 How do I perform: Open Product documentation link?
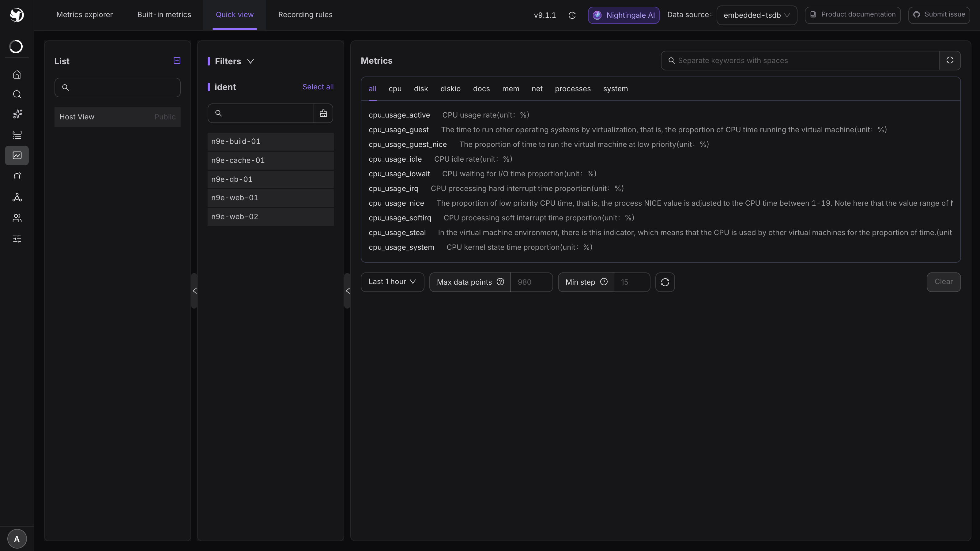[x=853, y=15]
